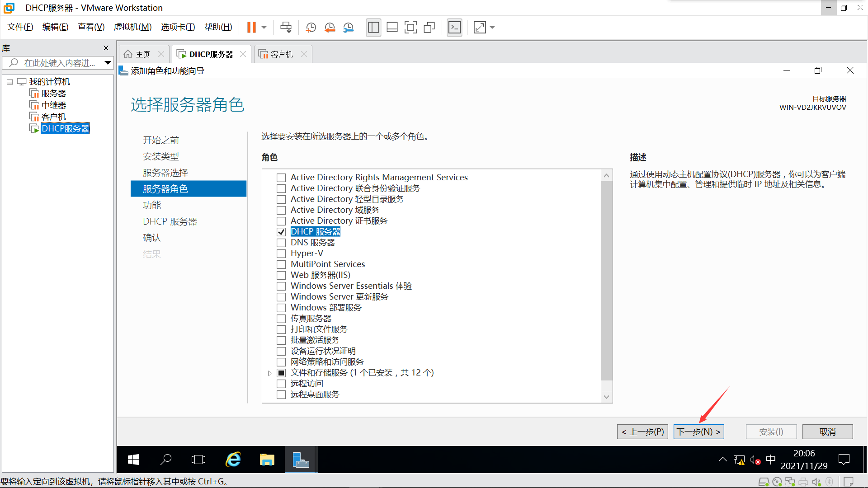
Task: Check the DNS 服务器 role checkbox
Action: [x=281, y=243]
